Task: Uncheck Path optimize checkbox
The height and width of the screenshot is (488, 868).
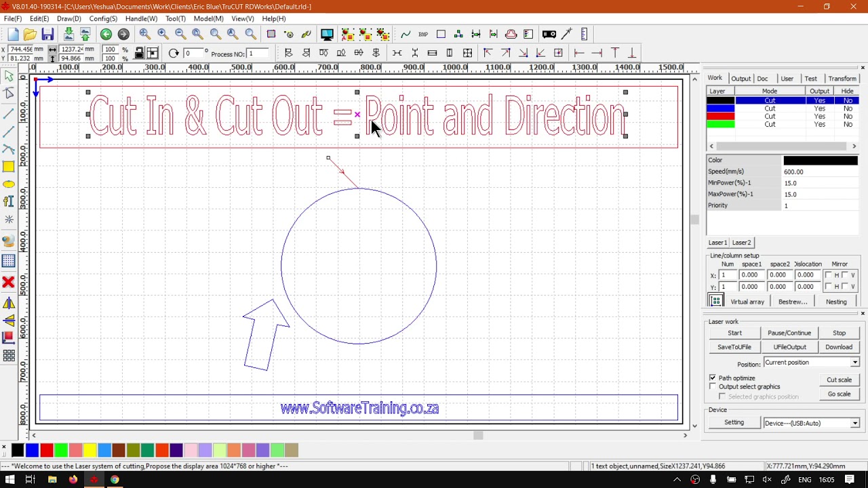Action: 713,378
